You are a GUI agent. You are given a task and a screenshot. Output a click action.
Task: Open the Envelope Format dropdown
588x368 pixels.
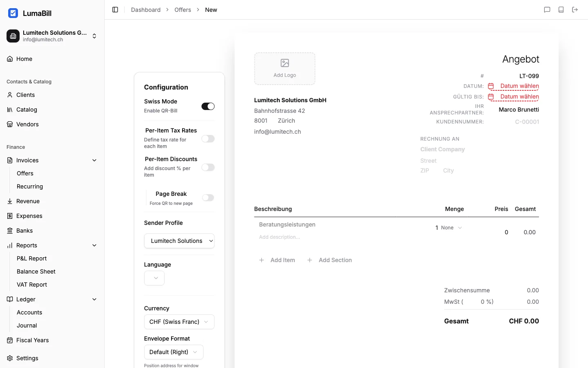pyautogui.click(x=174, y=352)
